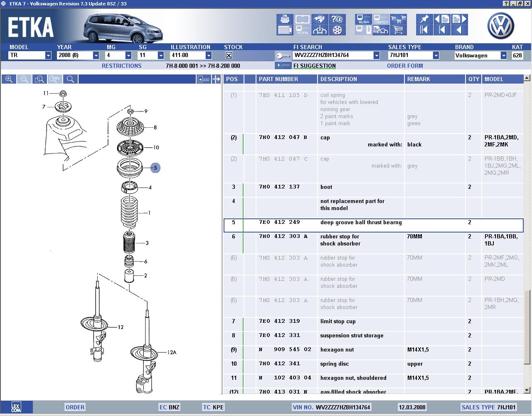Zoom in on the illustration
This screenshot has width=532, height=416.
coord(9,79)
